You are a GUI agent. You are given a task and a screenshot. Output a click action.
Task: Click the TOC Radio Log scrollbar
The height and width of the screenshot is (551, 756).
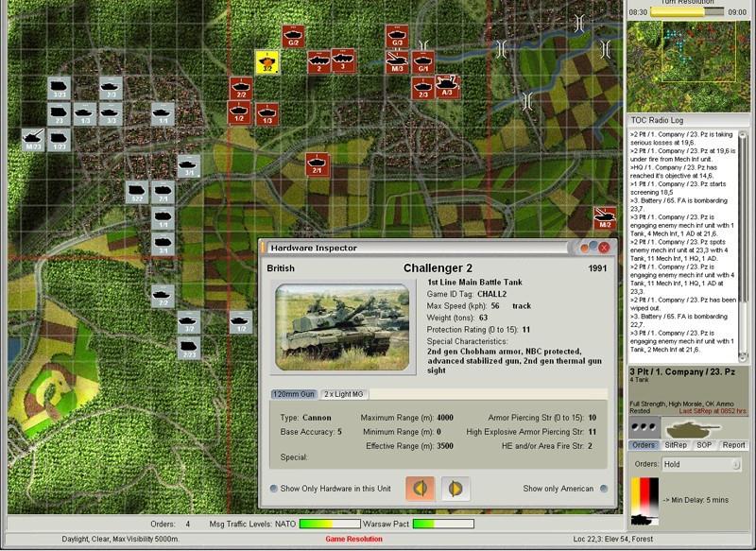tap(744, 246)
